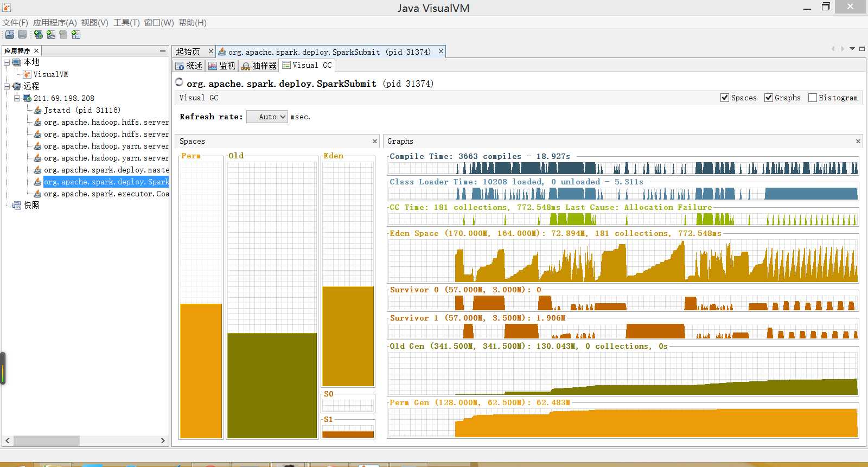The height and width of the screenshot is (467, 868).
Task: Switch to the 抽样器 tab
Action: [x=259, y=66]
